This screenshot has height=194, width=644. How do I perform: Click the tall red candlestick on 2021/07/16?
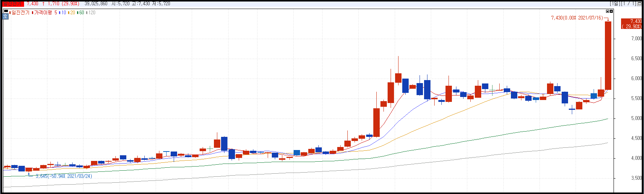(x=608, y=56)
